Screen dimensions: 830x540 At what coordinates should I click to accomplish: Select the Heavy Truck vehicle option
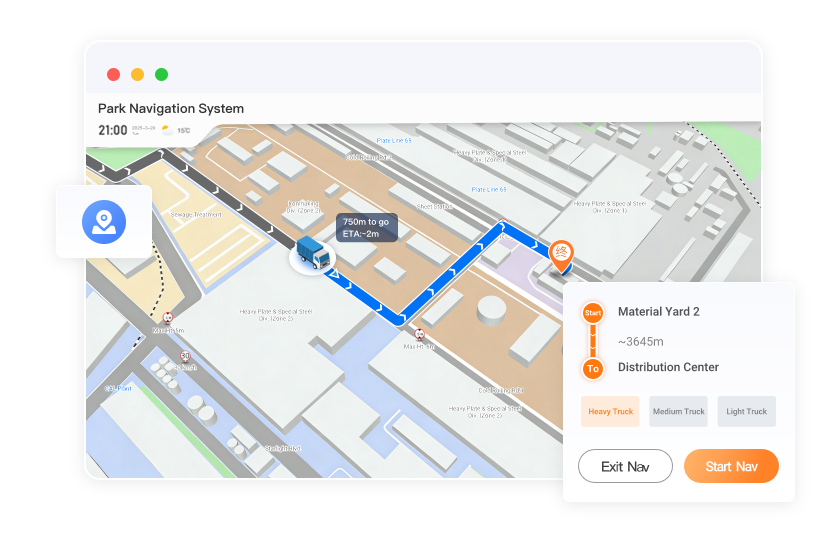[x=610, y=411]
